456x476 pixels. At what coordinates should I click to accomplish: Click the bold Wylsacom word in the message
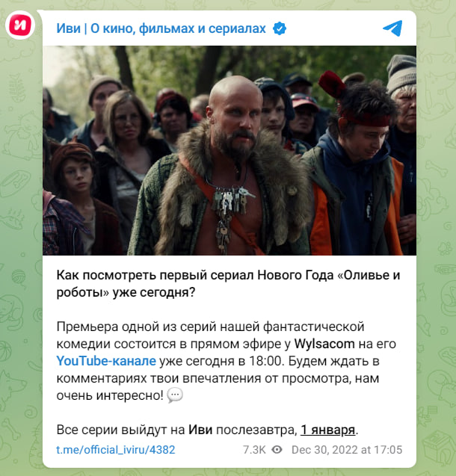point(324,344)
